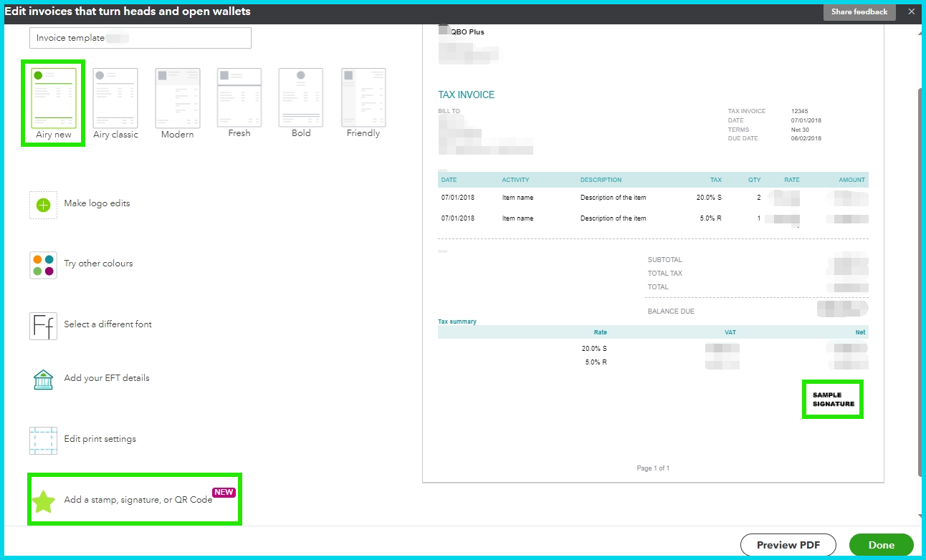Viewport: 926px width, 560px height.
Task: Add a stamp, signature, or QR Code
Action: point(136,500)
